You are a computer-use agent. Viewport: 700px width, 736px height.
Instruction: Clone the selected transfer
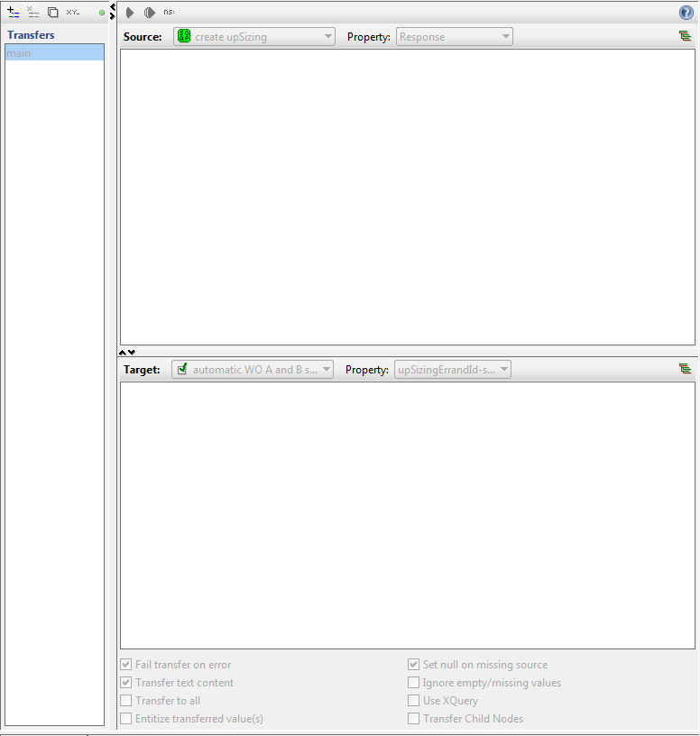pos(53,13)
